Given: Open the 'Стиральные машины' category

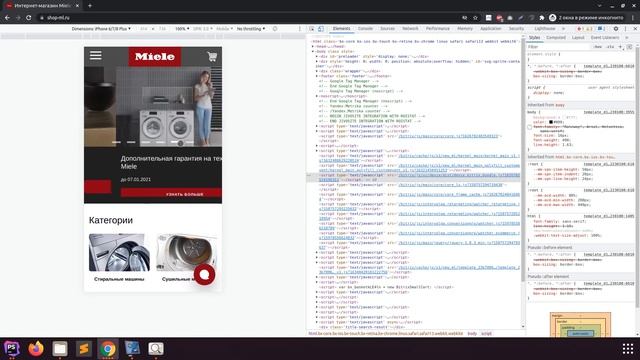Looking at the screenshot, I should pyautogui.click(x=119, y=258).
